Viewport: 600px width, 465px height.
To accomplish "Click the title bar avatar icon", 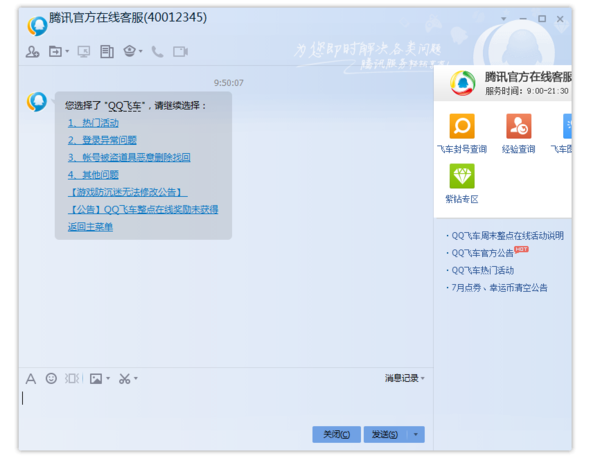I will 37,26.
